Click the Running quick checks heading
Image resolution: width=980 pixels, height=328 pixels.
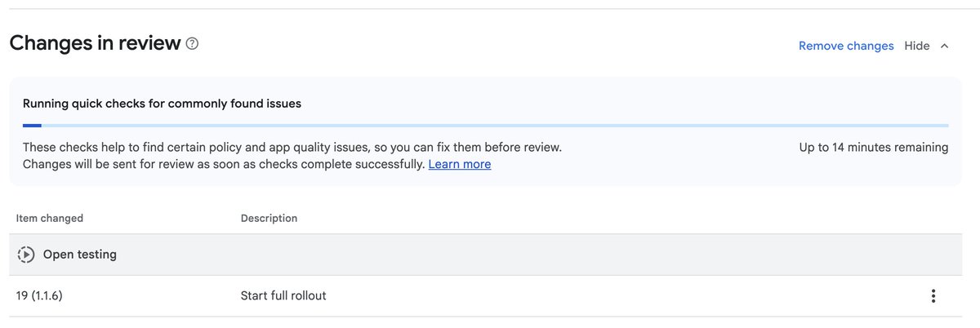pyautogui.click(x=162, y=104)
